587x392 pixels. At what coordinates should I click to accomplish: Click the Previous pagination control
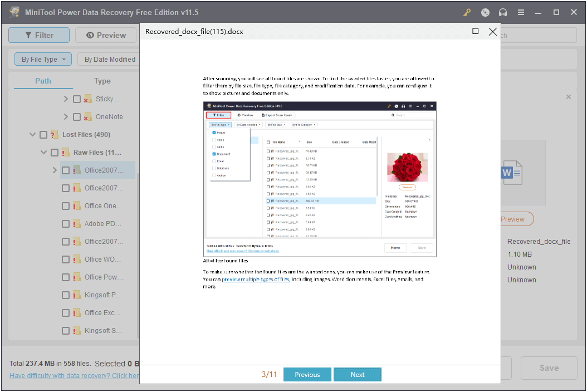click(x=307, y=374)
